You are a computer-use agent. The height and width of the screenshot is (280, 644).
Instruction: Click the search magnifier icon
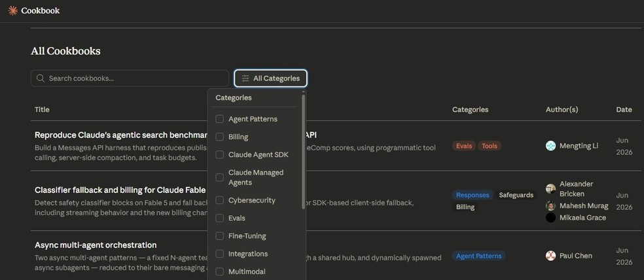(x=41, y=78)
